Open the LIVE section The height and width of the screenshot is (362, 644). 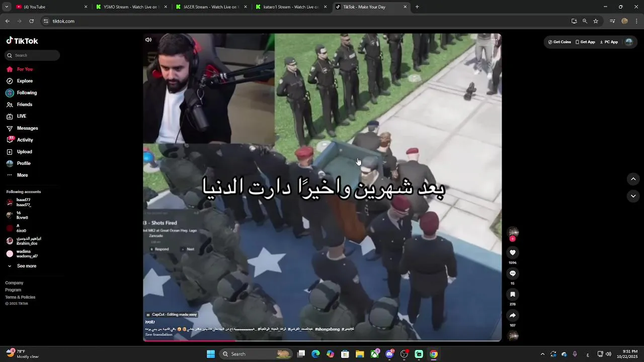coord(16,116)
